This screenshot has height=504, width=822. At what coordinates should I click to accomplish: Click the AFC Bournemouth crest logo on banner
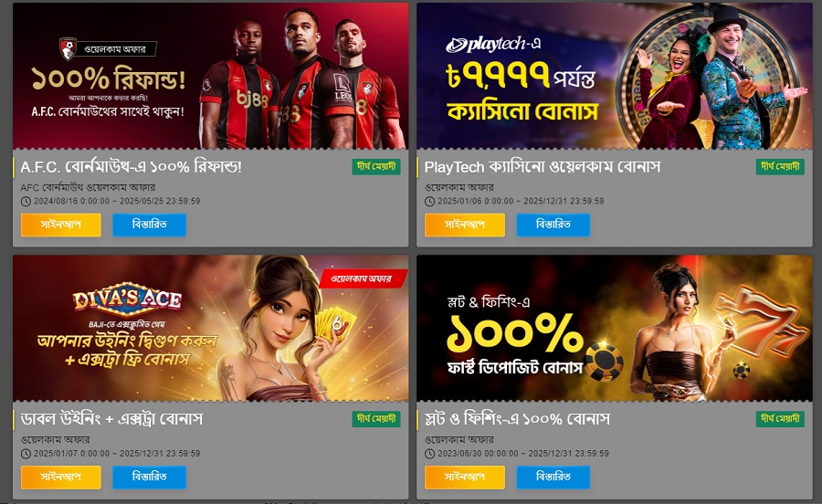[x=68, y=48]
